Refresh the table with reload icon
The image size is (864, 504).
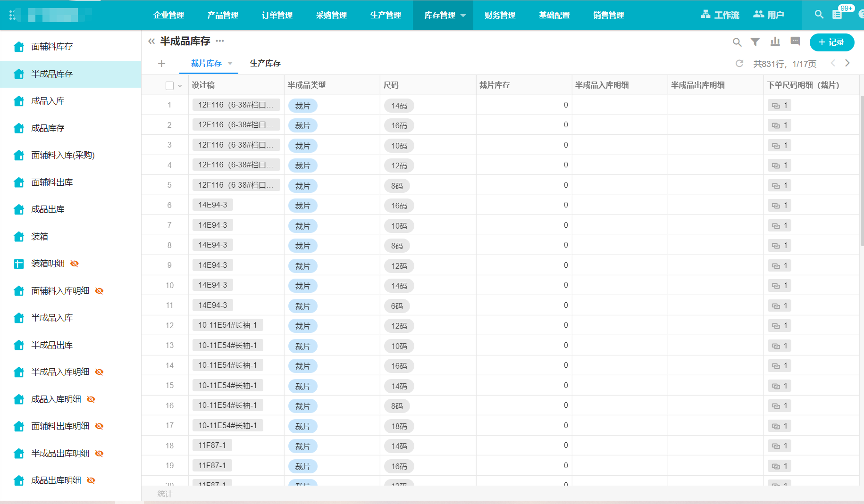tap(739, 64)
